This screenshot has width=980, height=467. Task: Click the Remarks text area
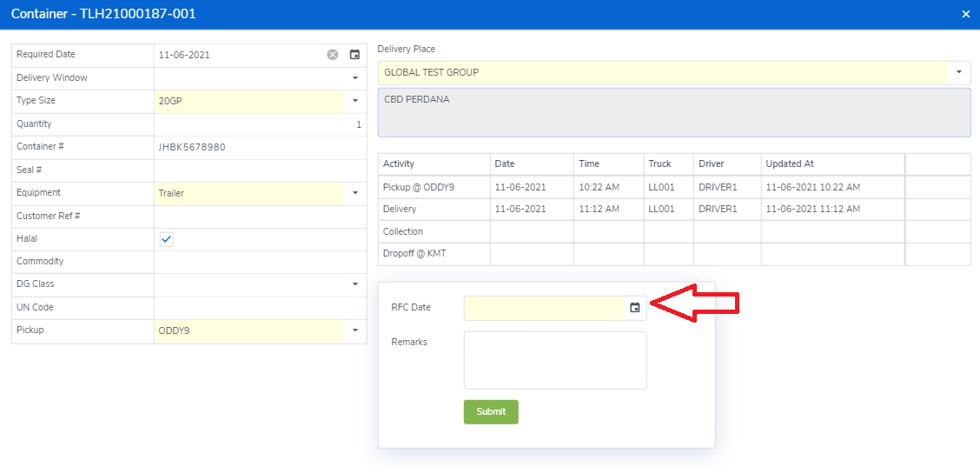[555, 360]
